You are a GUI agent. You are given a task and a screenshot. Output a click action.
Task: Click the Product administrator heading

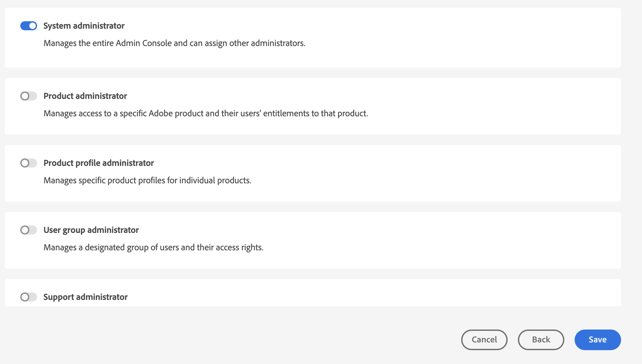click(85, 96)
